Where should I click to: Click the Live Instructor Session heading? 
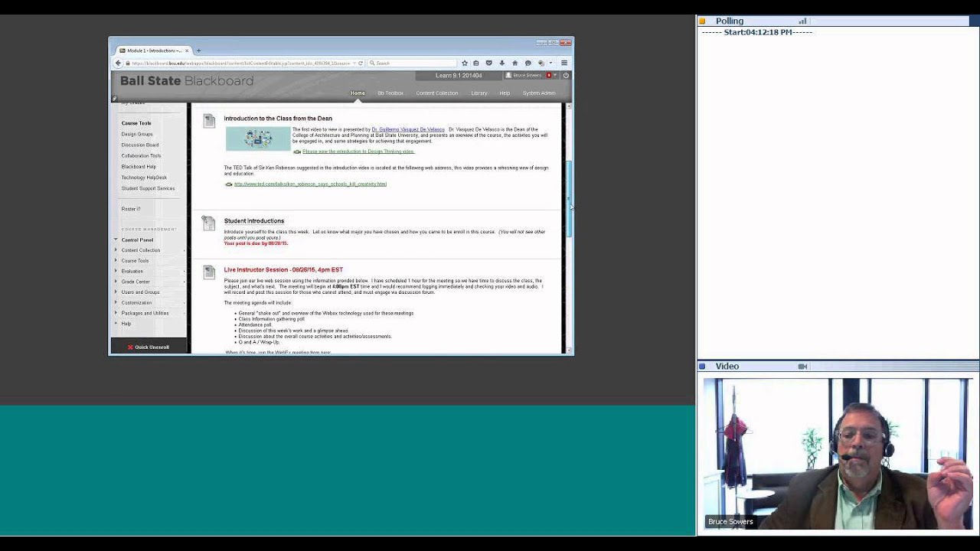[283, 269]
